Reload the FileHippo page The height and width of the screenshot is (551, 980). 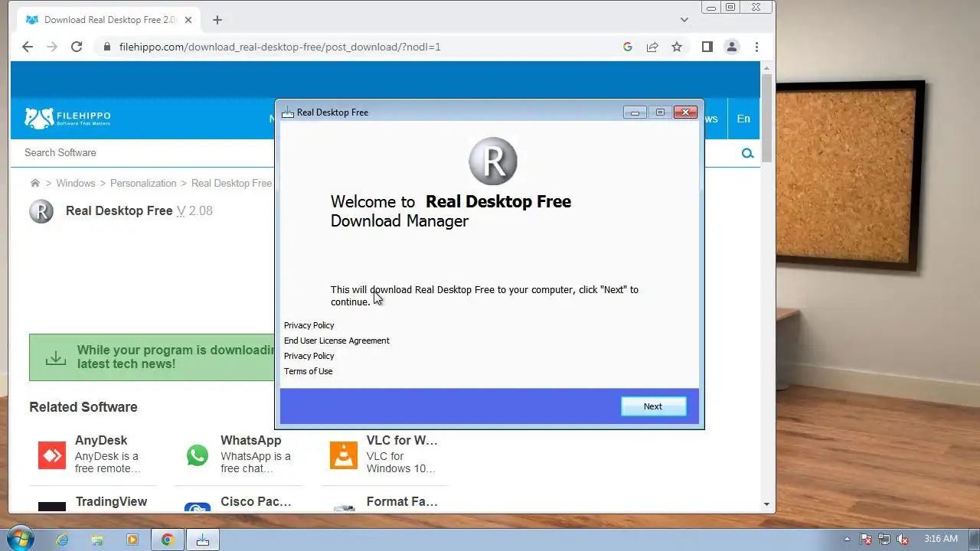(x=77, y=47)
